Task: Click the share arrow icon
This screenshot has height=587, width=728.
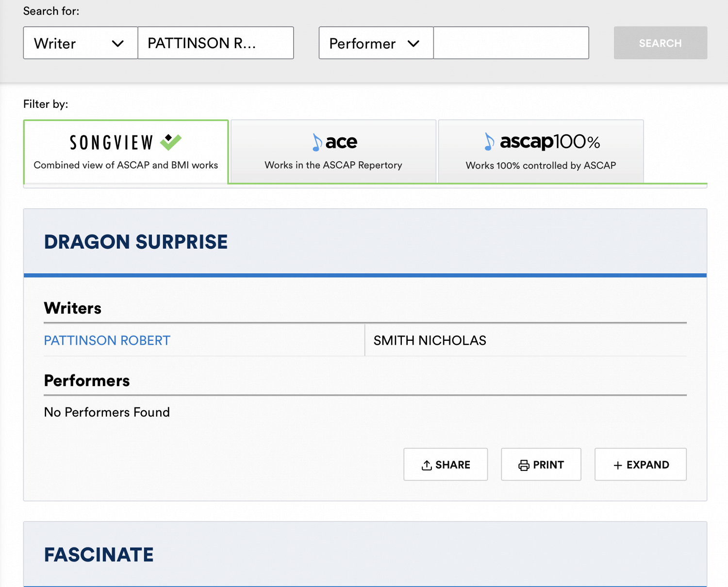Action: tap(427, 465)
